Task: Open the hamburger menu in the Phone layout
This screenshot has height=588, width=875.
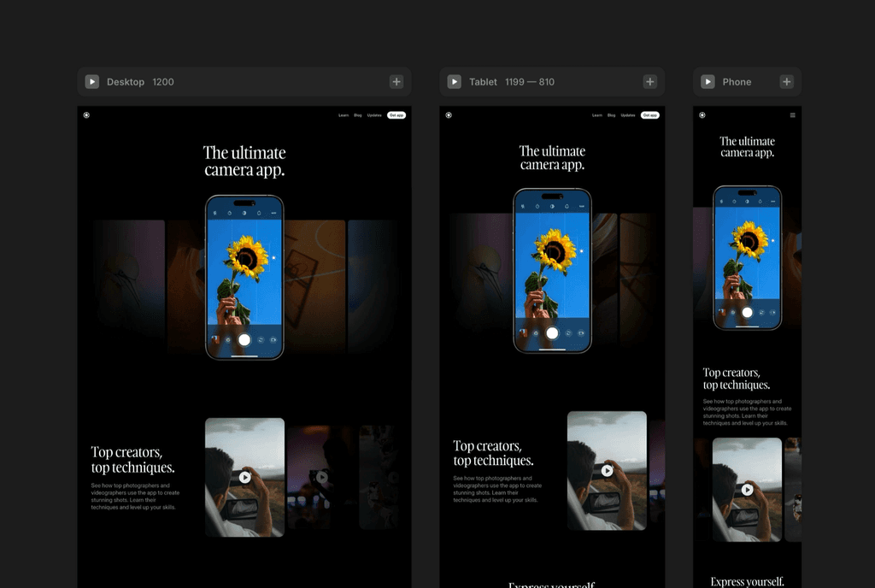Action: 793,115
